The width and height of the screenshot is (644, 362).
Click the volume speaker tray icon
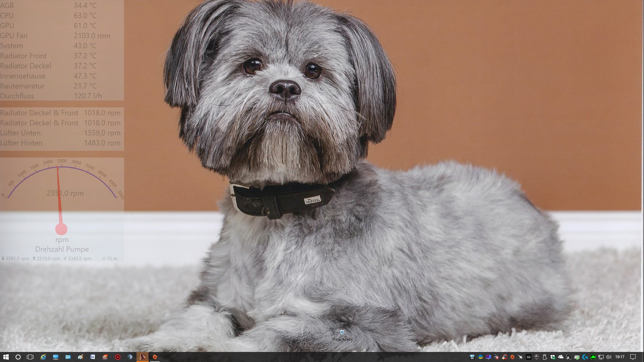[x=609, y=357]
